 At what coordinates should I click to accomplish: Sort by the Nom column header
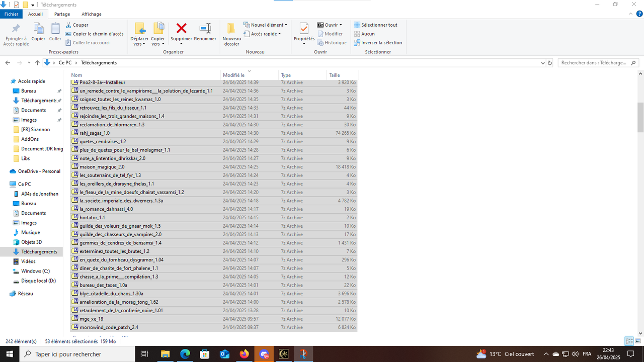(145, 75)
